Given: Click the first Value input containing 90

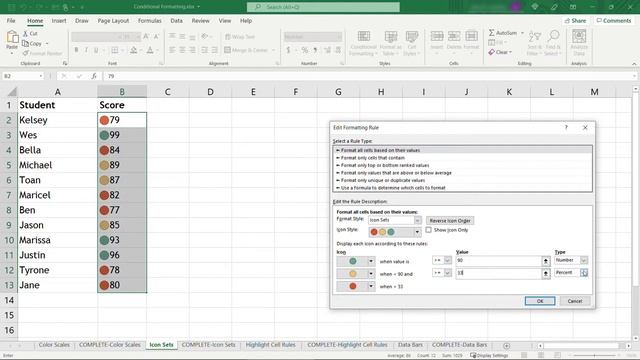Looking at the screenshot, I should point(498,260).
